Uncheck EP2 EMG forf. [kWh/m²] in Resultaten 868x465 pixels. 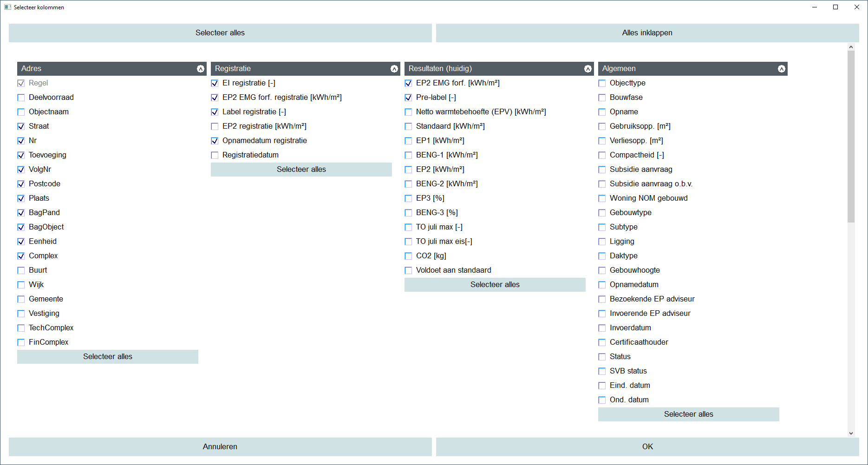[x=408, y=83]
